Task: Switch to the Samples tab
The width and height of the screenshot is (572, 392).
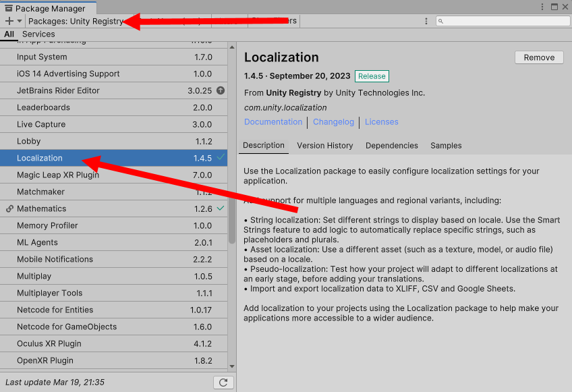Action: point(446,146)
